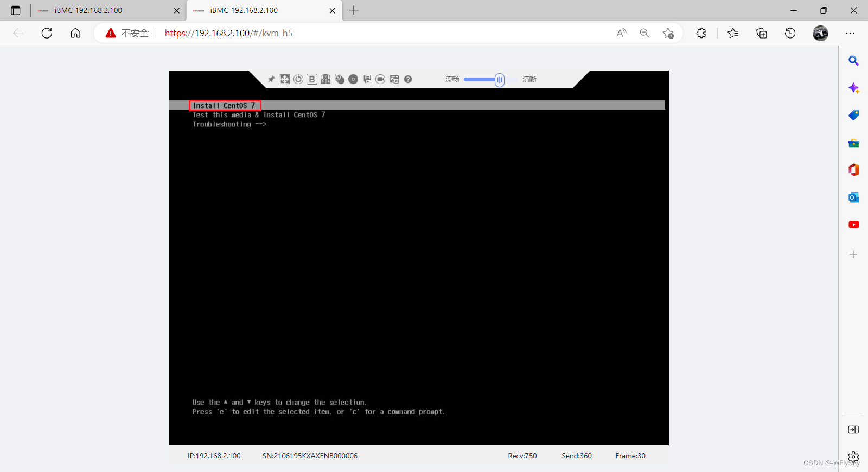868x472 pixels.
Task: Click the 清晰 clarity label
Action: [529, 79]
